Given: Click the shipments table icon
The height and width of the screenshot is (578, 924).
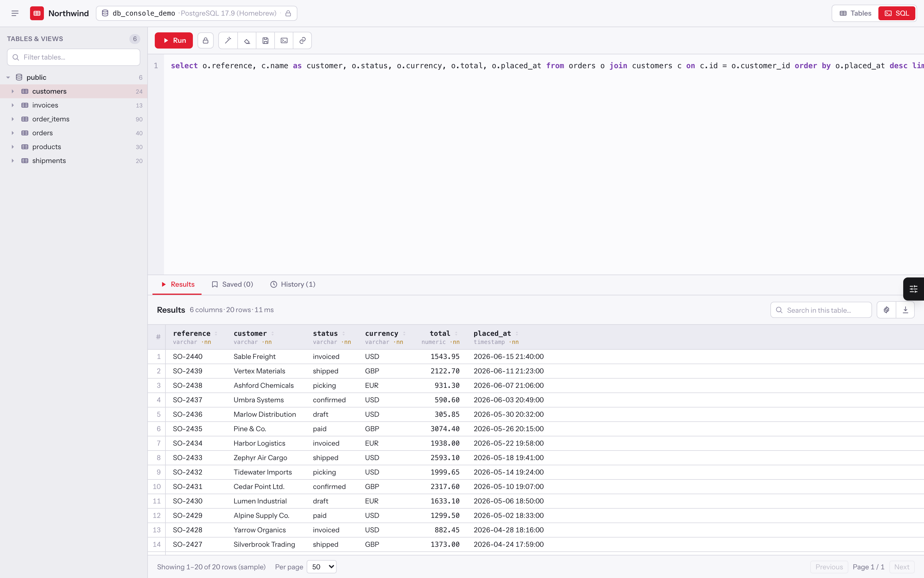Looking at the screenshot, I should pos(25,161).
